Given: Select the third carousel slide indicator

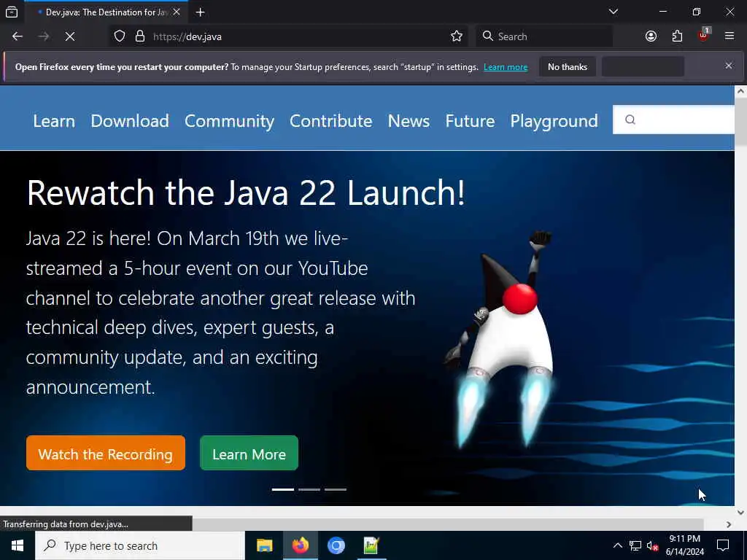Looking at the screenshot, I should click(336, 489).
